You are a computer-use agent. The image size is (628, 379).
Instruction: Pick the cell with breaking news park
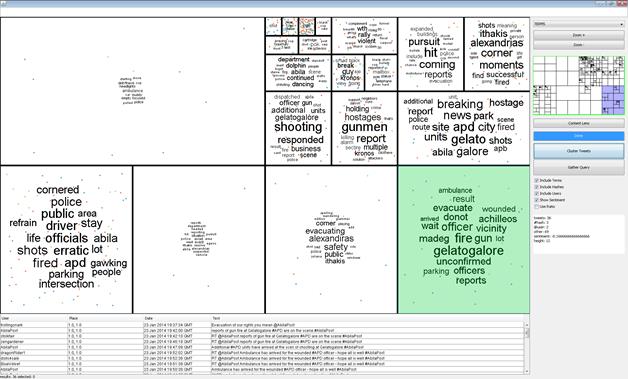pyautogui.click(x=464, y=128)
